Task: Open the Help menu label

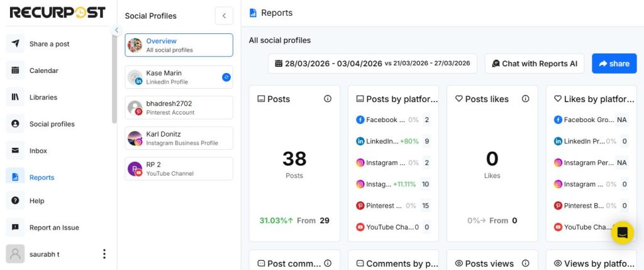Action: (x=37, y=201)
